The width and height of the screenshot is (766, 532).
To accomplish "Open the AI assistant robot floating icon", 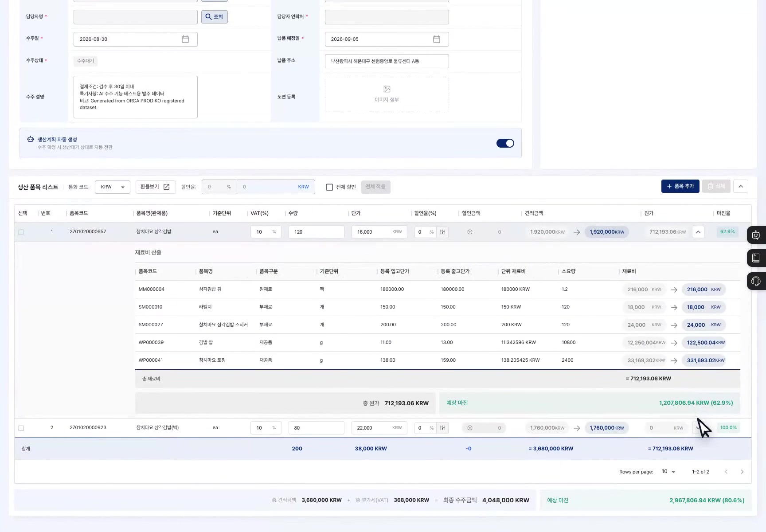I will [x=756, y=235].
